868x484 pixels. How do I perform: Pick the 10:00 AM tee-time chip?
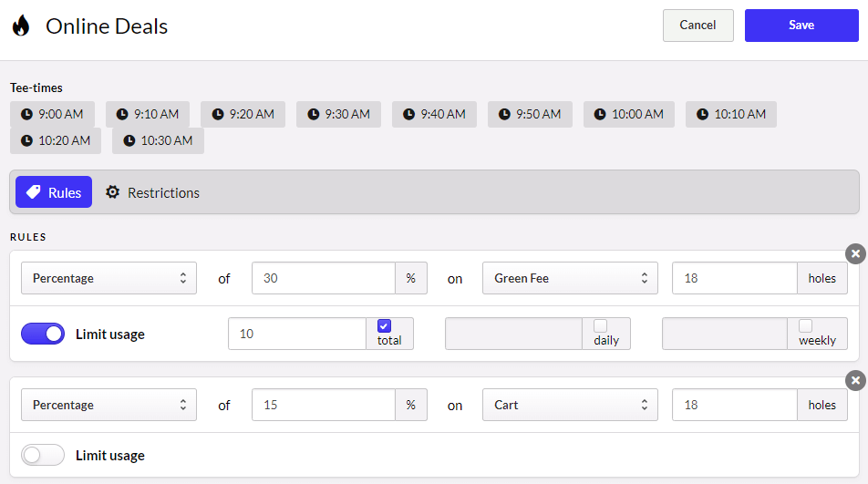click(628, 114)
